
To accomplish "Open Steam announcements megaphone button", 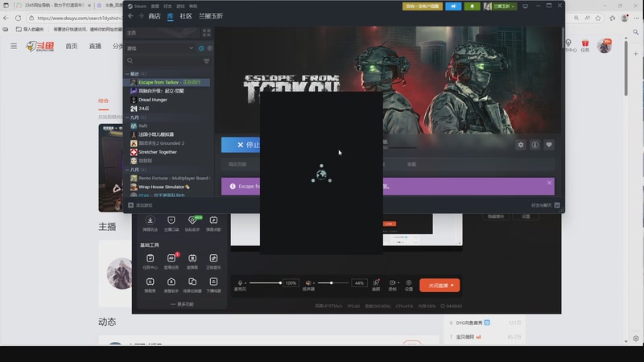I will pos(453,6).
